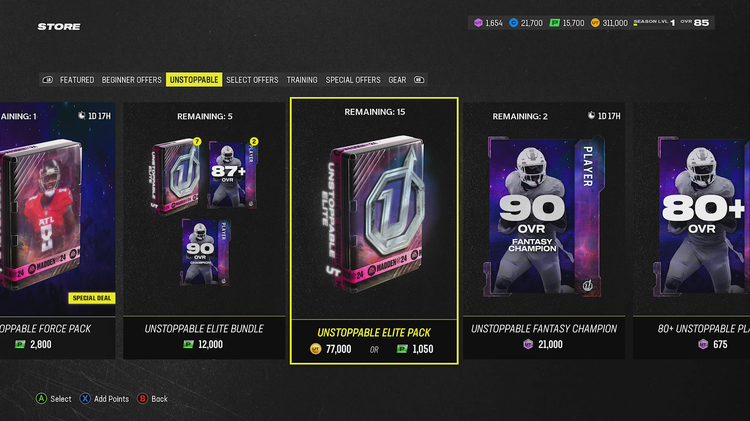
Task: Open the Featured tab
Action: tap(77, 80)
